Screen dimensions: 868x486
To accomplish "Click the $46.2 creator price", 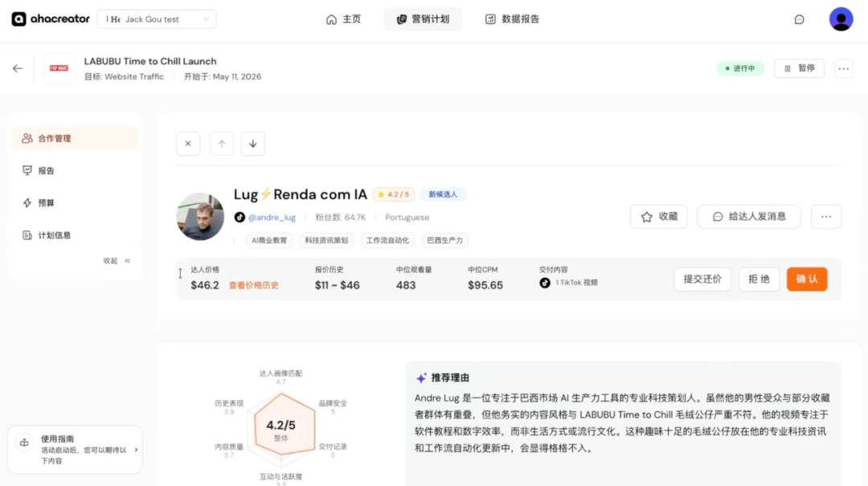I will pos(205,285).
